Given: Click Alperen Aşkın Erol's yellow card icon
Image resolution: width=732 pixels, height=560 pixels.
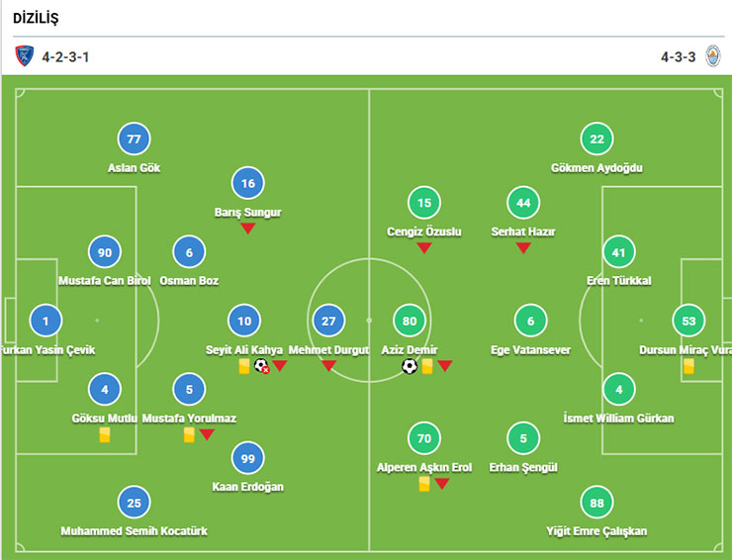Looking at the screenshot, I should click(x=423, y=484).
